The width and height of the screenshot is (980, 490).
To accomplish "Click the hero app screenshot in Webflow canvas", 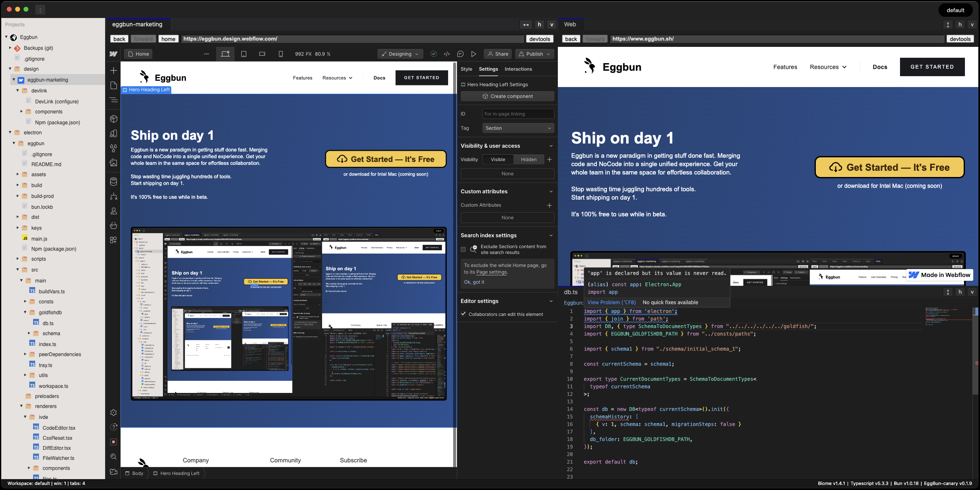I will point(289,314).
